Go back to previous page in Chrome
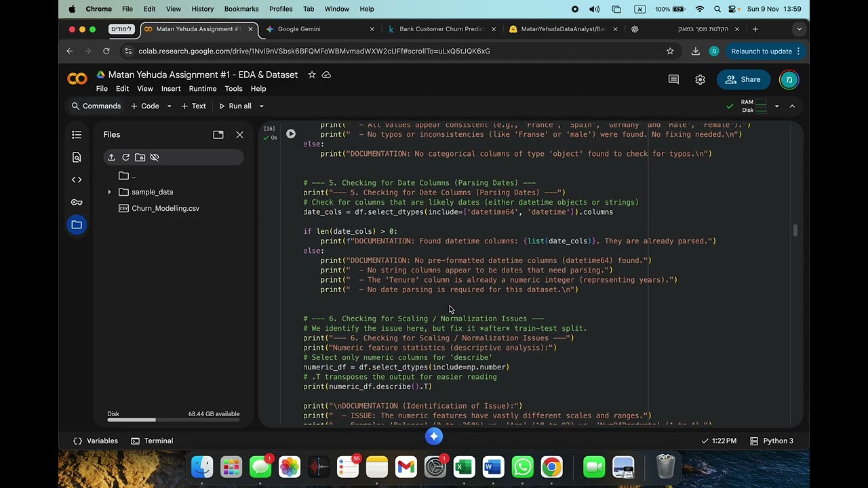This screenshot has height=488, width=868. 70,51
